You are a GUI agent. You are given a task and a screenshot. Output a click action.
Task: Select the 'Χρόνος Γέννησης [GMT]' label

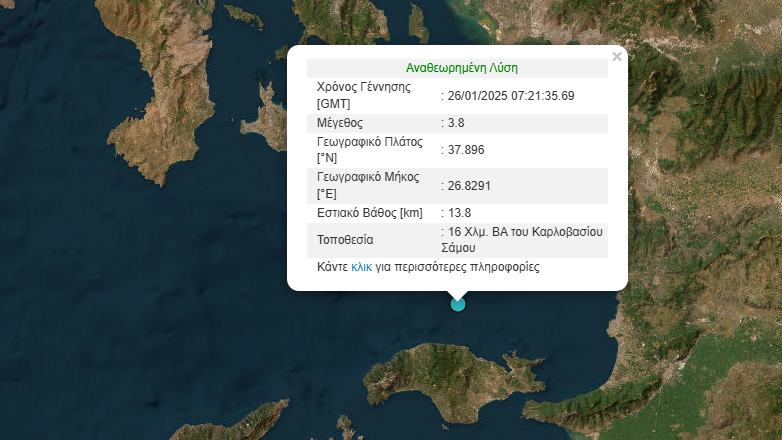364,95
